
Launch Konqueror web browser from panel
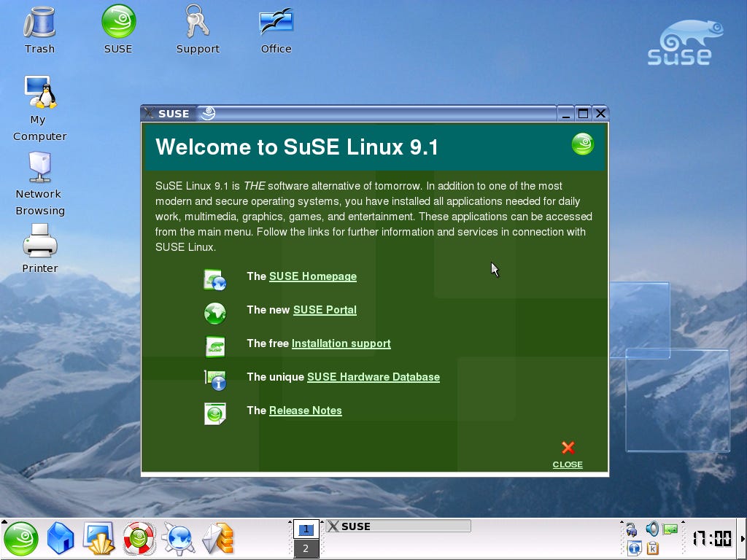[x=178, y=539]
